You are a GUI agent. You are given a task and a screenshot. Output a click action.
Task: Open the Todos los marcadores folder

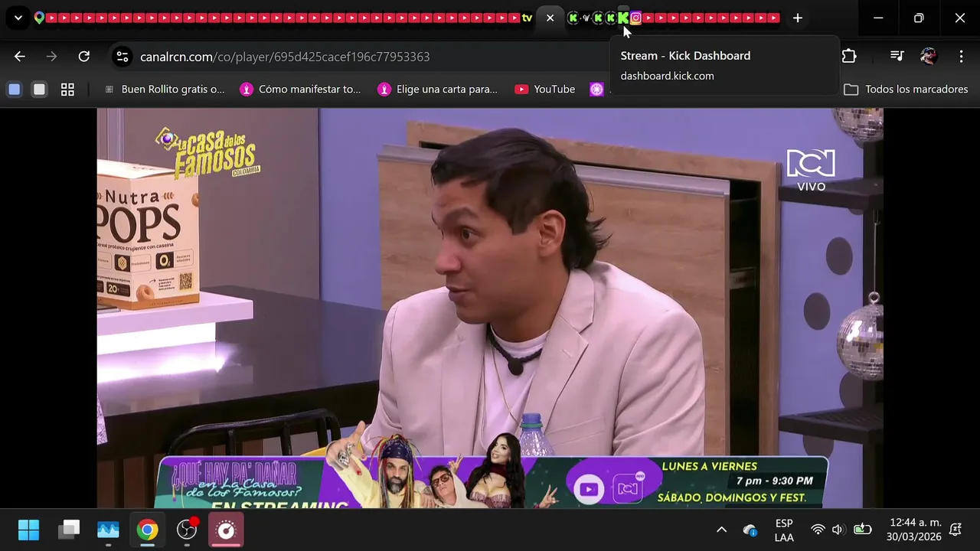coord(906,90)
